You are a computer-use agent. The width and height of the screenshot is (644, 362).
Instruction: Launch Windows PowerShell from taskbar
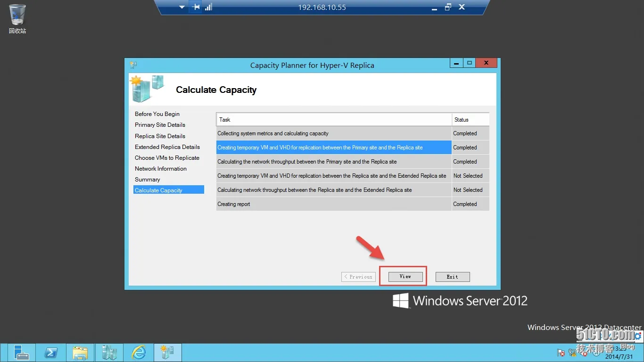point(51,353)
